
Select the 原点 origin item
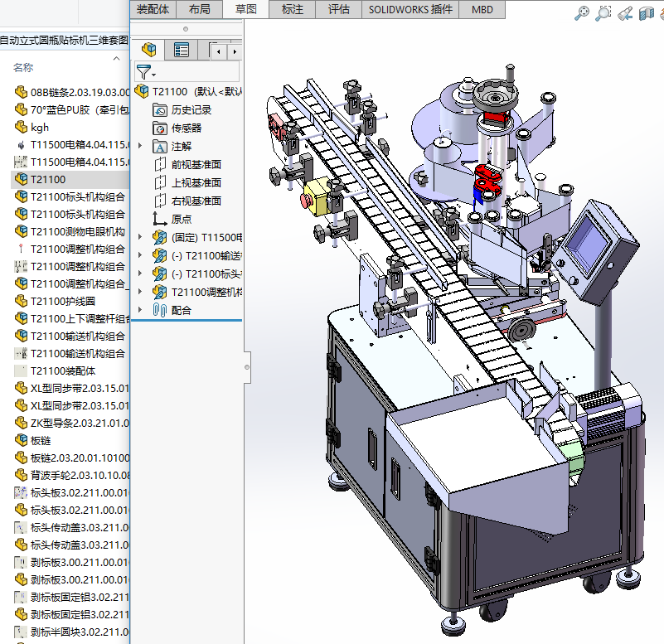point(181,219)
